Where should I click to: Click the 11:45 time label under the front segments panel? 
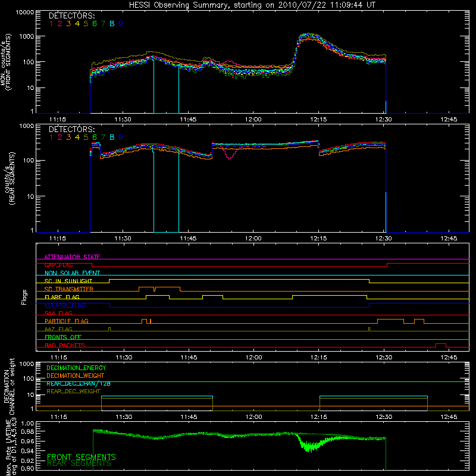coord(188,120)
